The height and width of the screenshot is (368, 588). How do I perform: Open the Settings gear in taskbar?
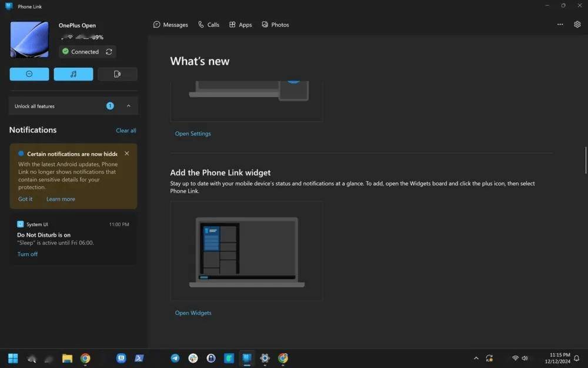tap(265, 358)
